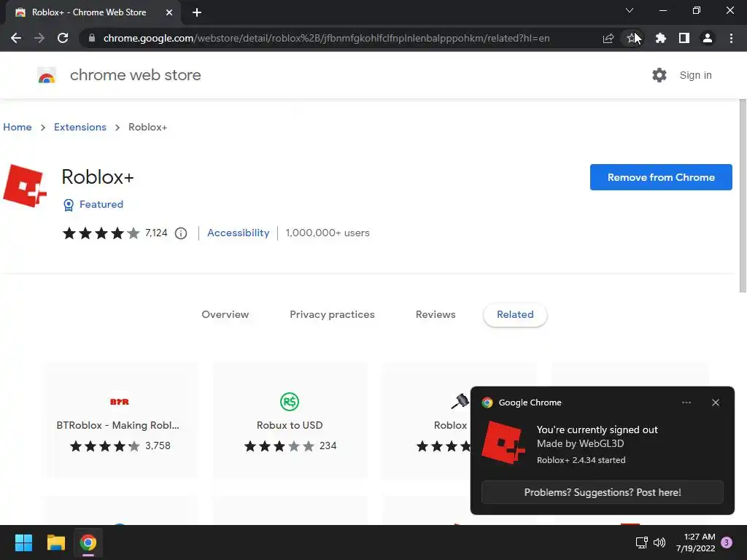
Task: Click the Roblox+ extension logo
Action: point(25,186)
